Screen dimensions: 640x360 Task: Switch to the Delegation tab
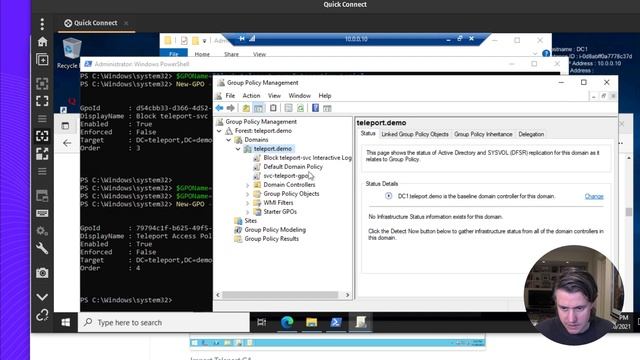click(531, 134)
